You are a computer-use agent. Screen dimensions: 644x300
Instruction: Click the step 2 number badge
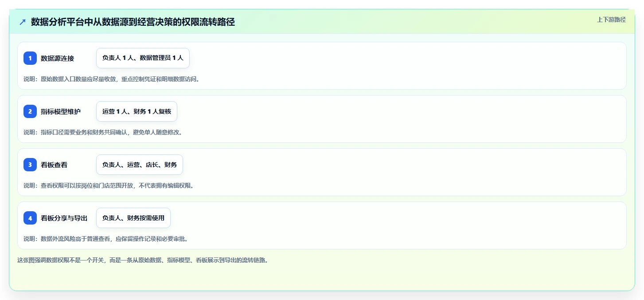pos(30,111)
